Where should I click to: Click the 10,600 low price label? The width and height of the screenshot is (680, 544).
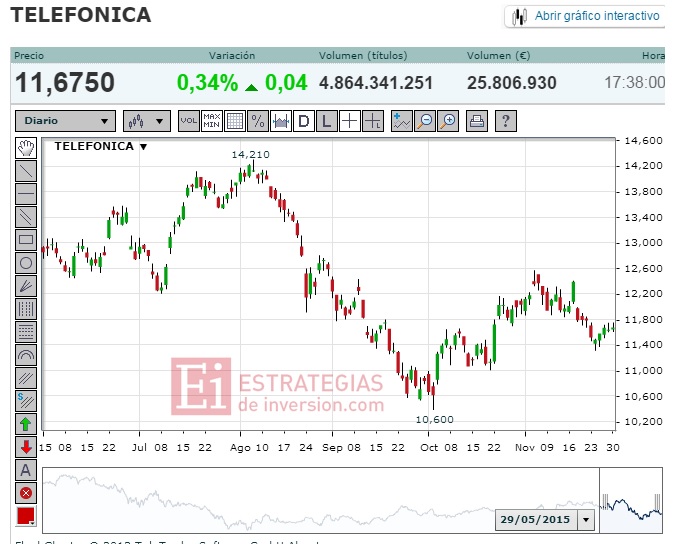click(x=435, y=419)
